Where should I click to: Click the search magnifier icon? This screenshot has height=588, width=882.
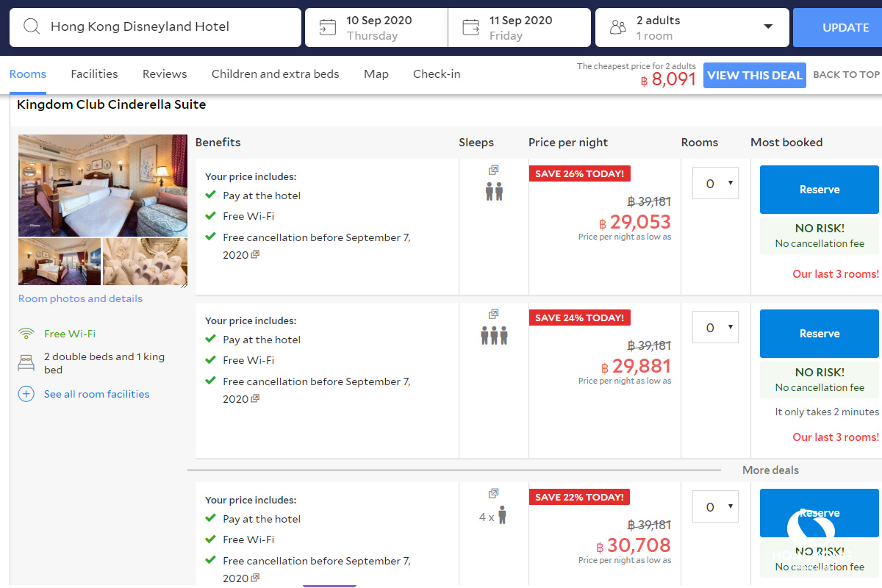coord(32,27)
